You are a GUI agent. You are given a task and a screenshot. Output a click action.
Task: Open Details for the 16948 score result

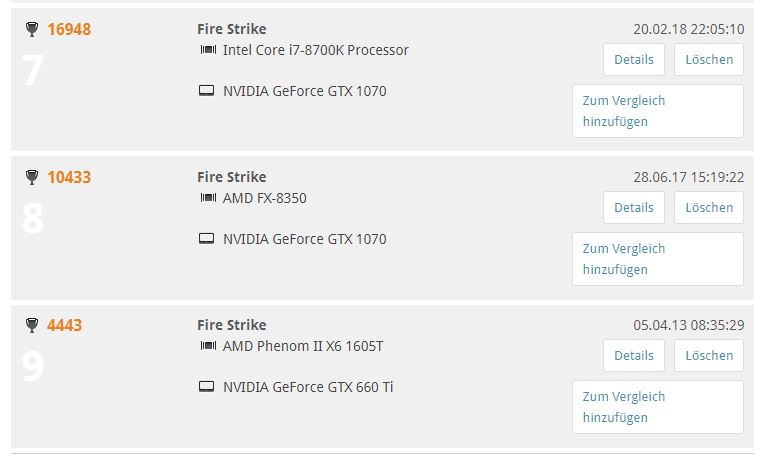pyautogui.click(x=634, y=60)
